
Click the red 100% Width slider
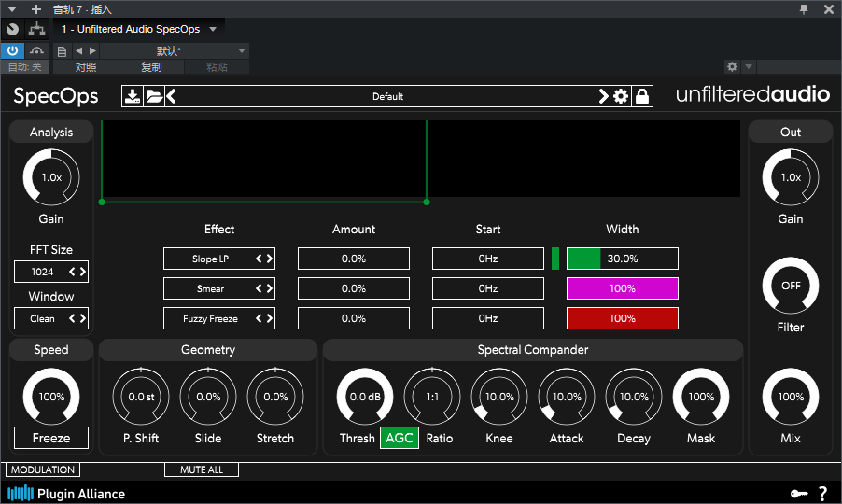623,318
